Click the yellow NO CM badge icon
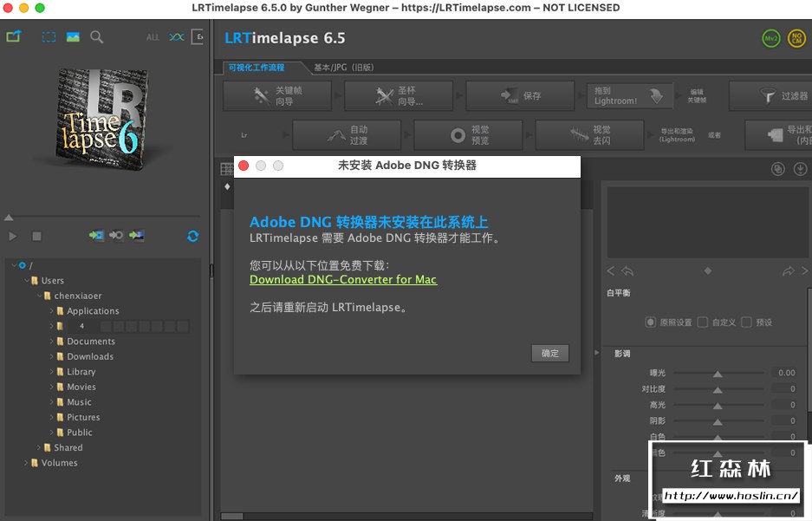Viewport: 812px width, 521px height. 796,38
